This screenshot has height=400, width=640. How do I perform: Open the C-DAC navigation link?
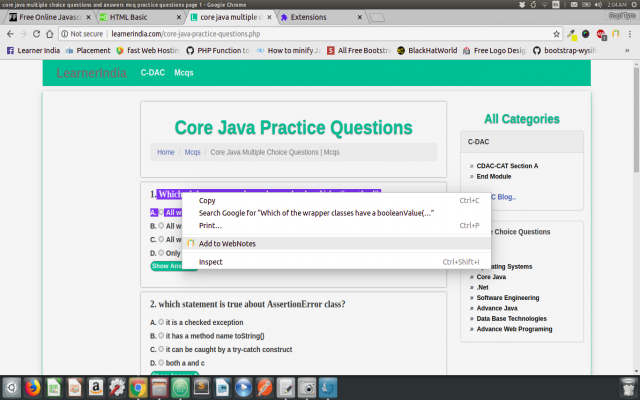[152, 73]
